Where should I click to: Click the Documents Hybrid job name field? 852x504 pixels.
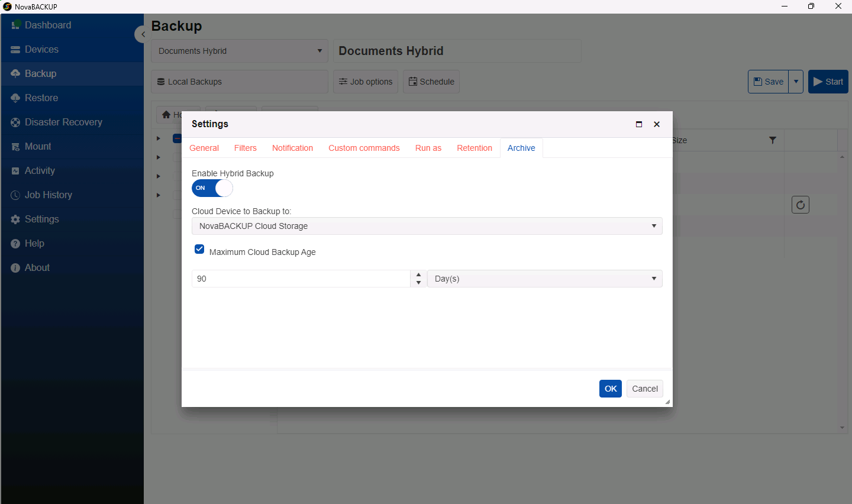click(x=457, y=51)
